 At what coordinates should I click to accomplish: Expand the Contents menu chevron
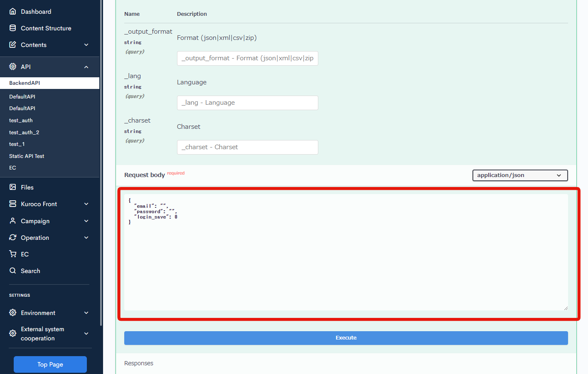tap(86, 45)
